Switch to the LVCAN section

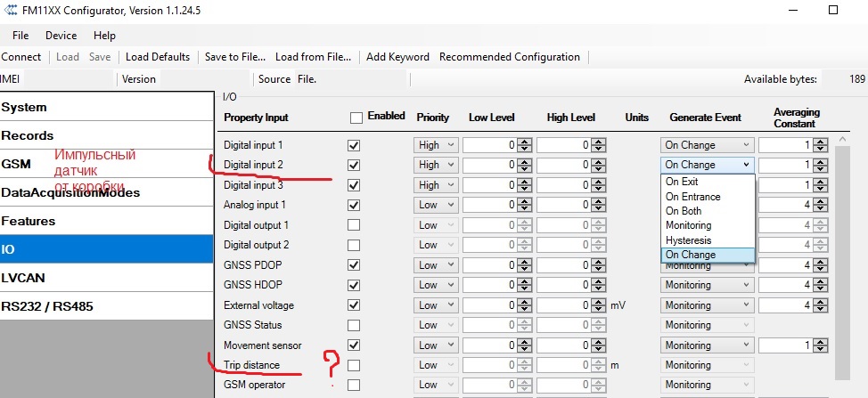[24, 278]
